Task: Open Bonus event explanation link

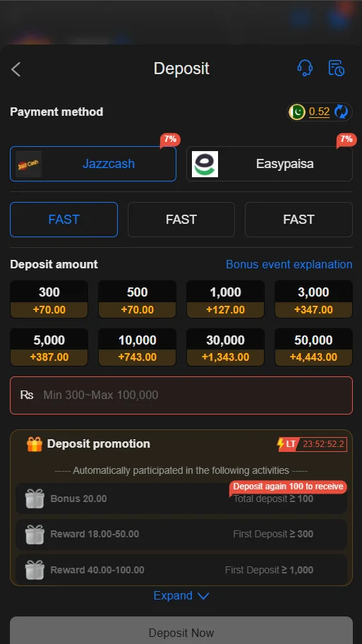Action: pyautogui.click(x=289, y=264)
